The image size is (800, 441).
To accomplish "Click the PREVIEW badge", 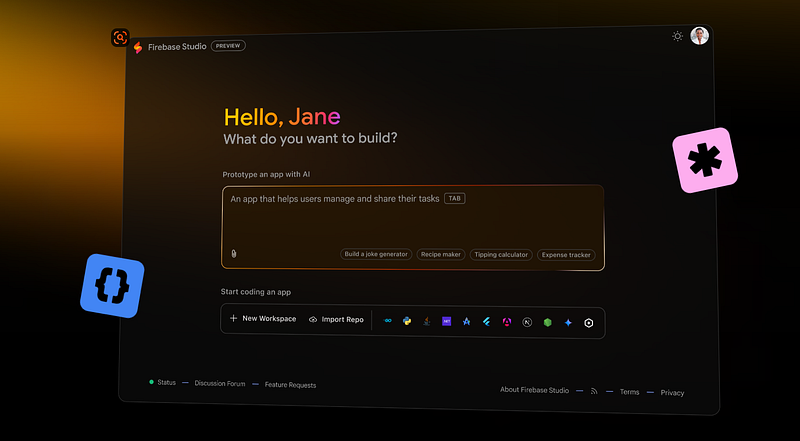I will 228,46.
